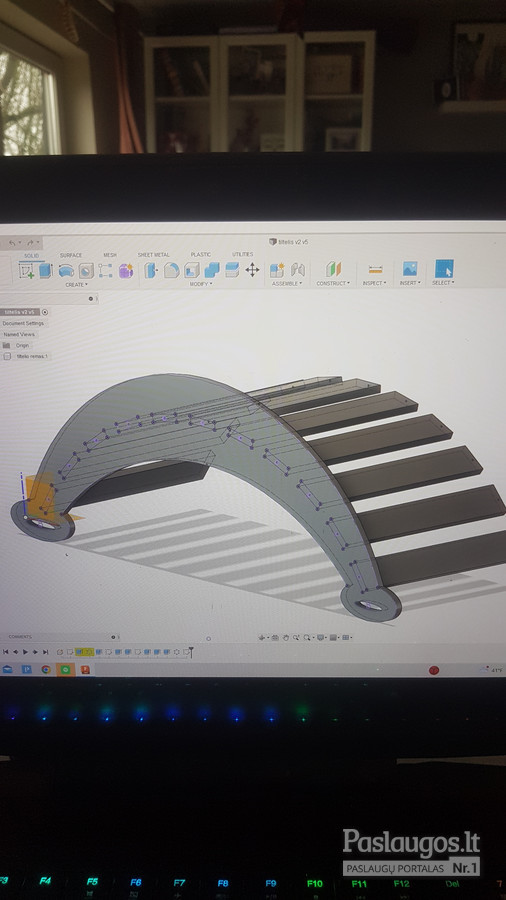This screenshot has width=506, height=900.
Task: Open the CREATE dropdown menu
Action: point(76,285)
